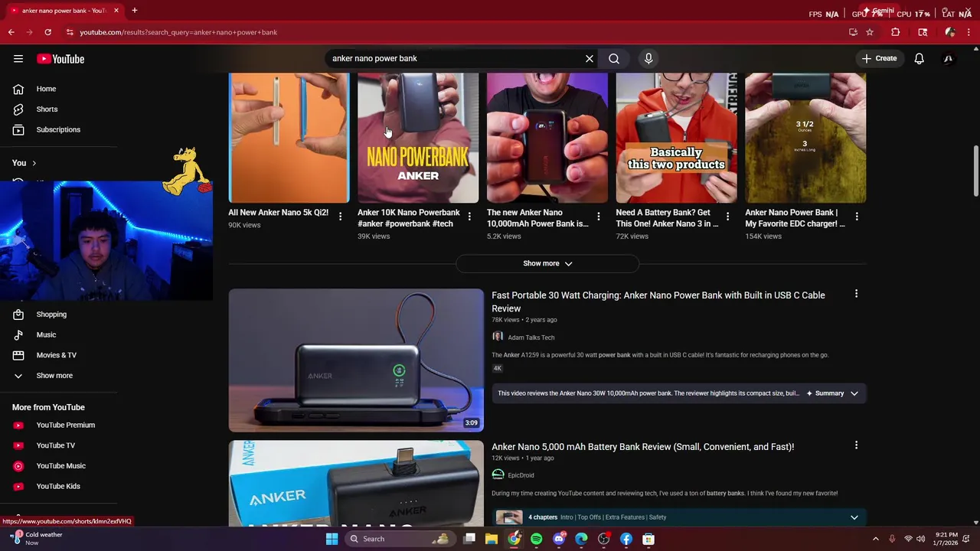
Task: Open Spotify from the taskbar
Action: pos(537,539)
